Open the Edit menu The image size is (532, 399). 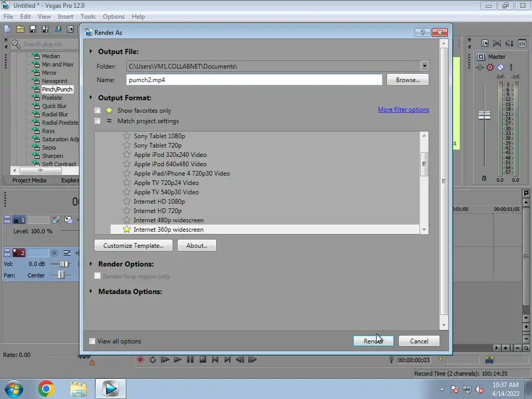pyautogui.click(x=25, y=16)
